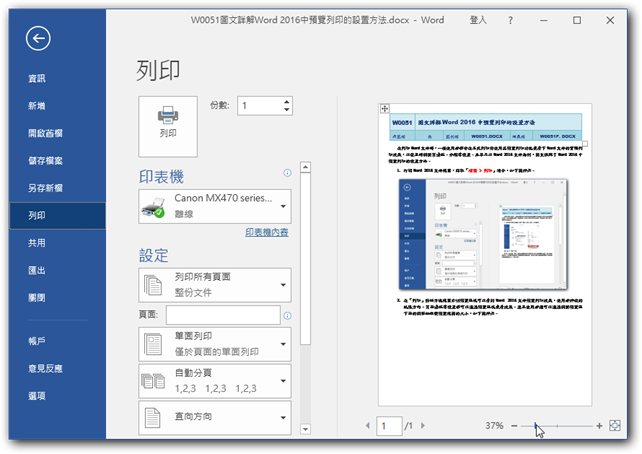Click the 頁面 pages input field
642x454 pixels.
(x=223, y=315)
